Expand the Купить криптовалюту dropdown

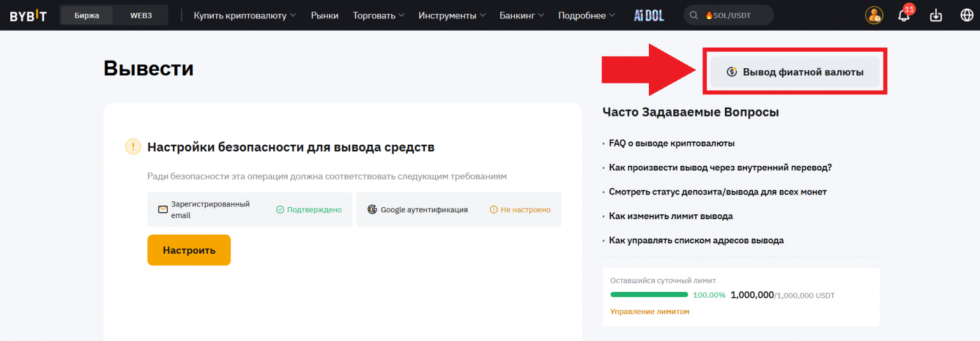click(245, 15)
